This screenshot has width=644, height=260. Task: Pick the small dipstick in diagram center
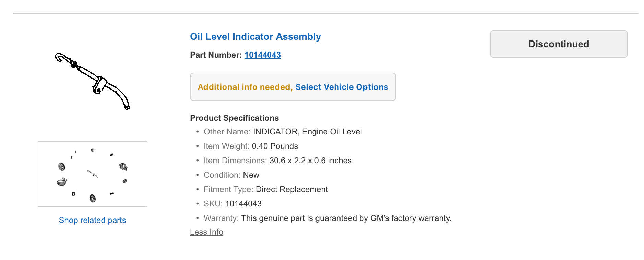pos(93,174)
